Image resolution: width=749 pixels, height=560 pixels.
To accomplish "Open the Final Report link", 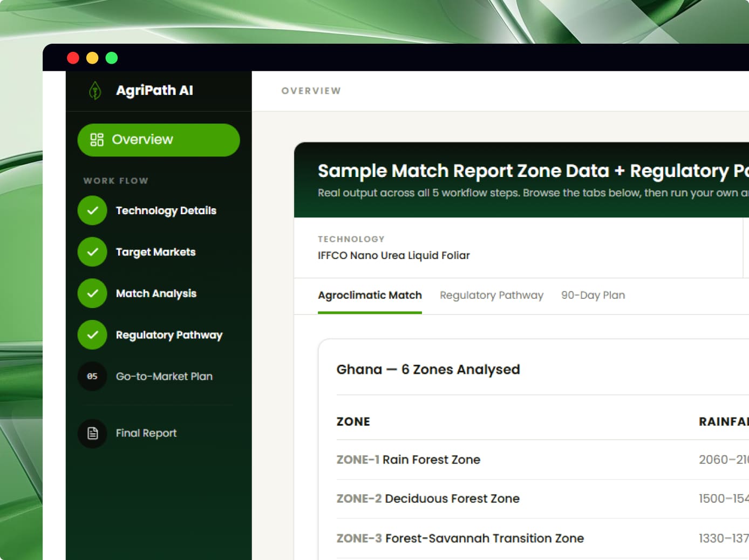I will pos(146,433).
